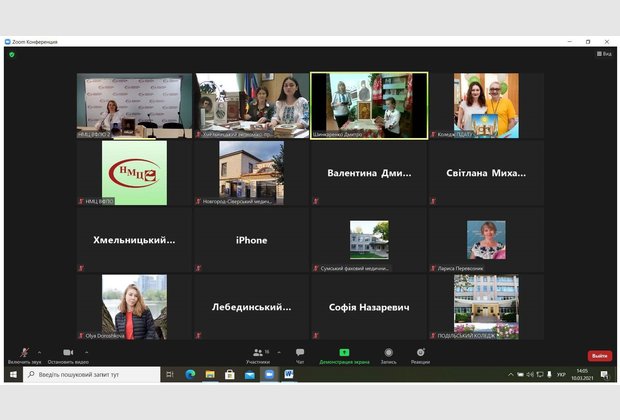Start screen sharing with Демонстрация экрана
Viewport: 620px width, 420px height.
(344, 355)
